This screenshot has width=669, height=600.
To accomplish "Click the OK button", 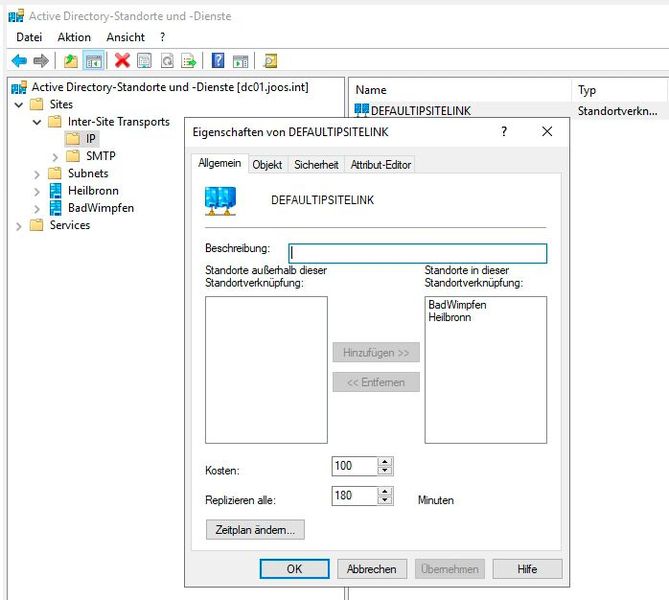I will pos(294,569).
